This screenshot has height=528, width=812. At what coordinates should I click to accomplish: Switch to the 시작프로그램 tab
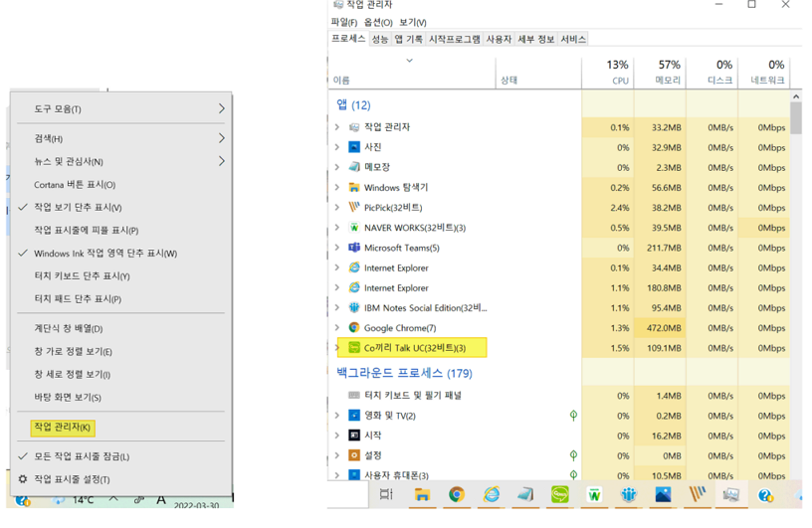tap(454, 39)
